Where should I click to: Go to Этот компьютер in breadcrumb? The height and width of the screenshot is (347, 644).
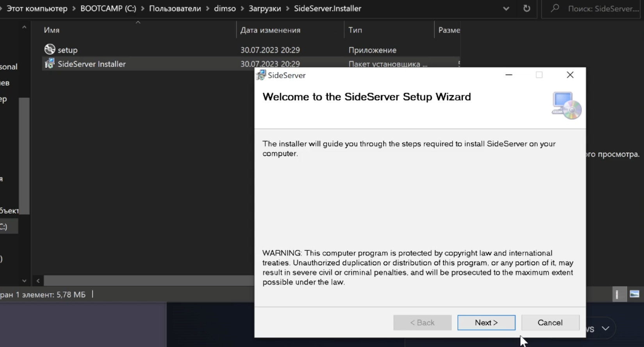pos(37,9)
